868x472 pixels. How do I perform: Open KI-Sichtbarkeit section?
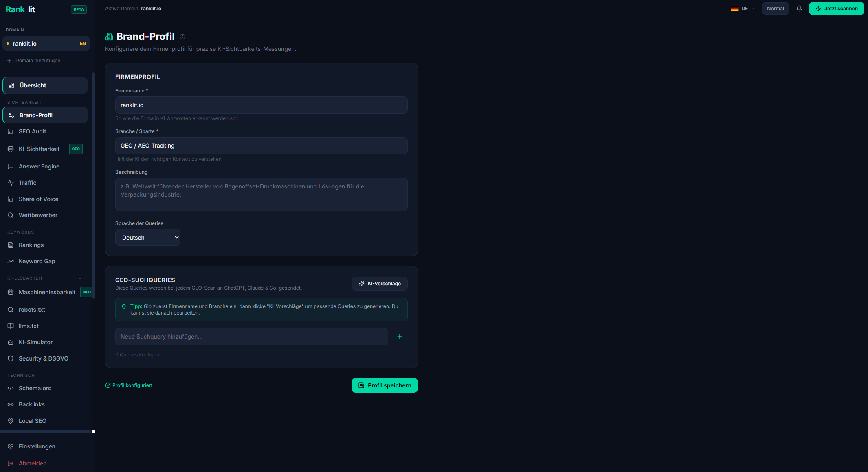[x=45, y=149]
